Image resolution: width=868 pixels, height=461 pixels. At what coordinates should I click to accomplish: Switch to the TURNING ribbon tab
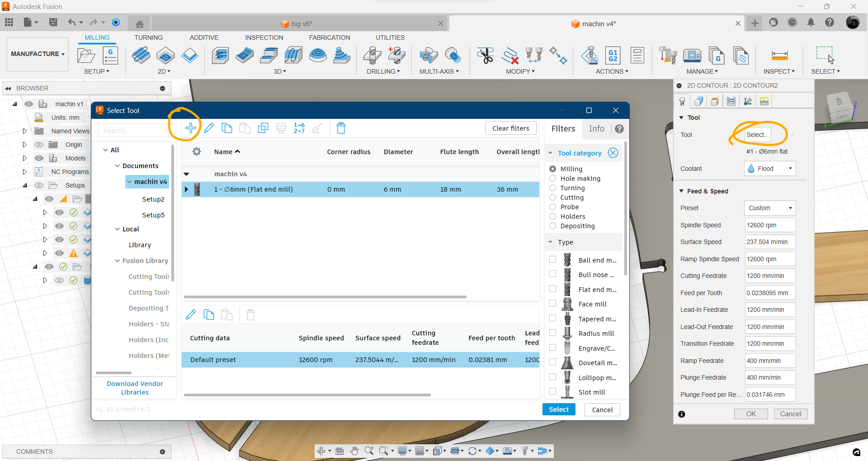148,38
